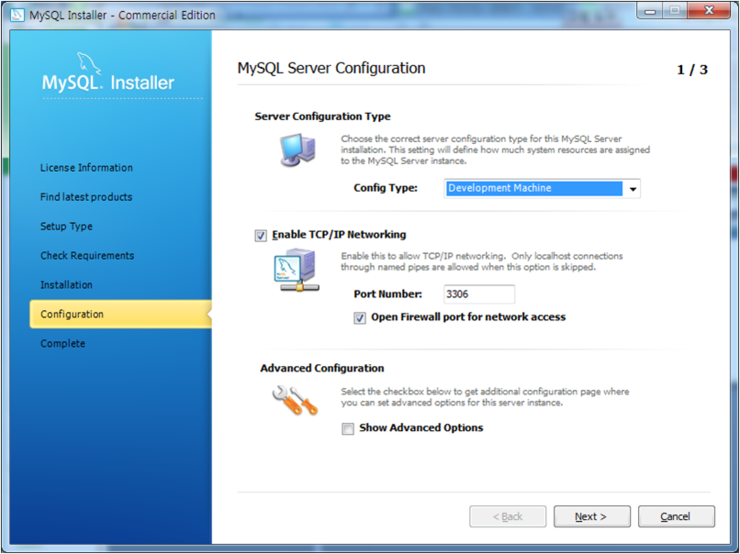Click the Config Type: label
The image size is (740, 554).
click(386, 188)
